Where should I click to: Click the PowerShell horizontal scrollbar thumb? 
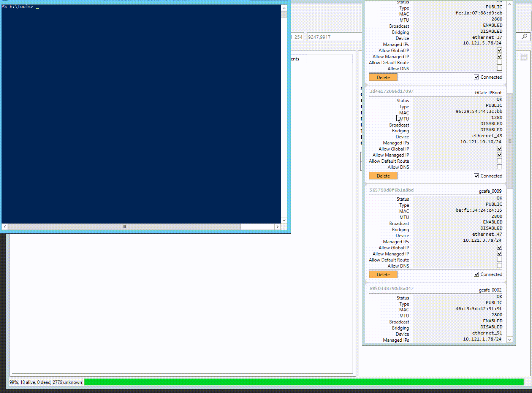(124, 227)
